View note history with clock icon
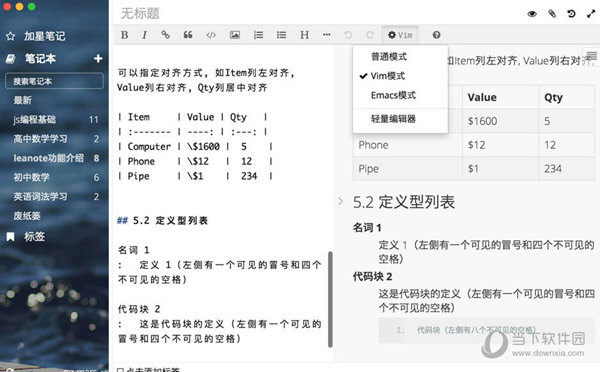Image resolution: width=600 pixels, height=372 pixels. (x=571, y=14)
